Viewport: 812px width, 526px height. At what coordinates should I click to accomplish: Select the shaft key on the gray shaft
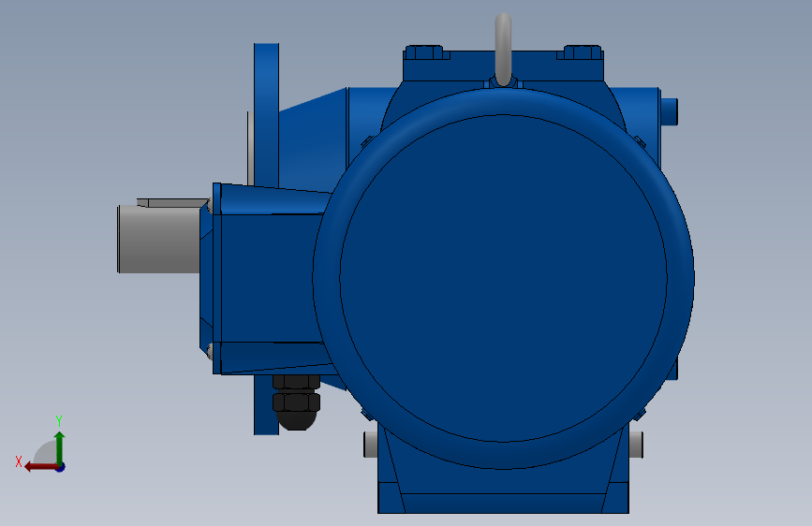[173, 203]
